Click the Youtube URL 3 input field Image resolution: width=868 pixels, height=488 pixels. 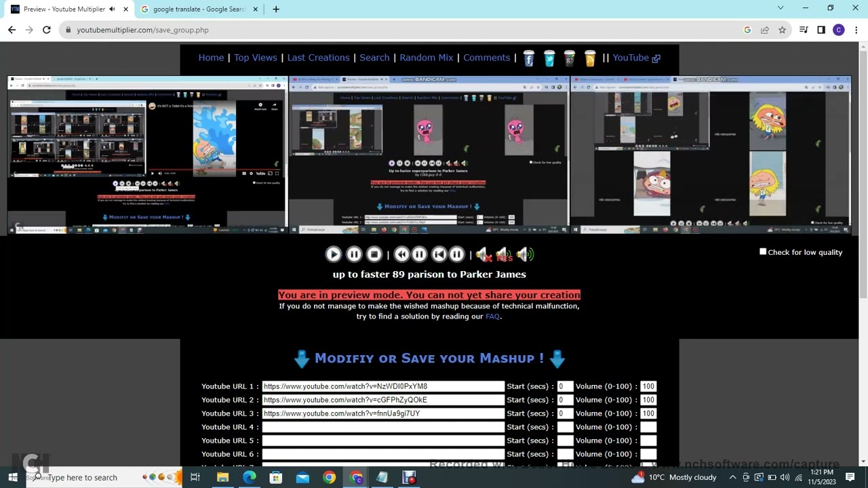click(383, 413)
